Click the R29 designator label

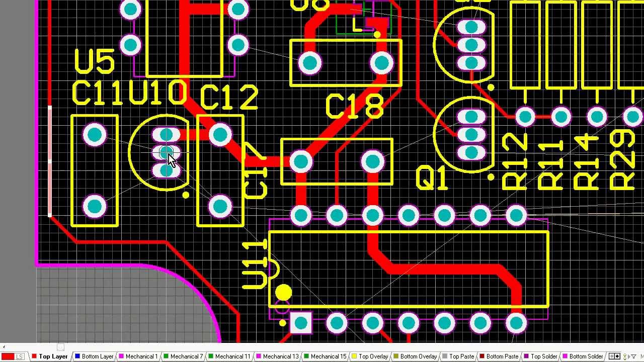622,160
